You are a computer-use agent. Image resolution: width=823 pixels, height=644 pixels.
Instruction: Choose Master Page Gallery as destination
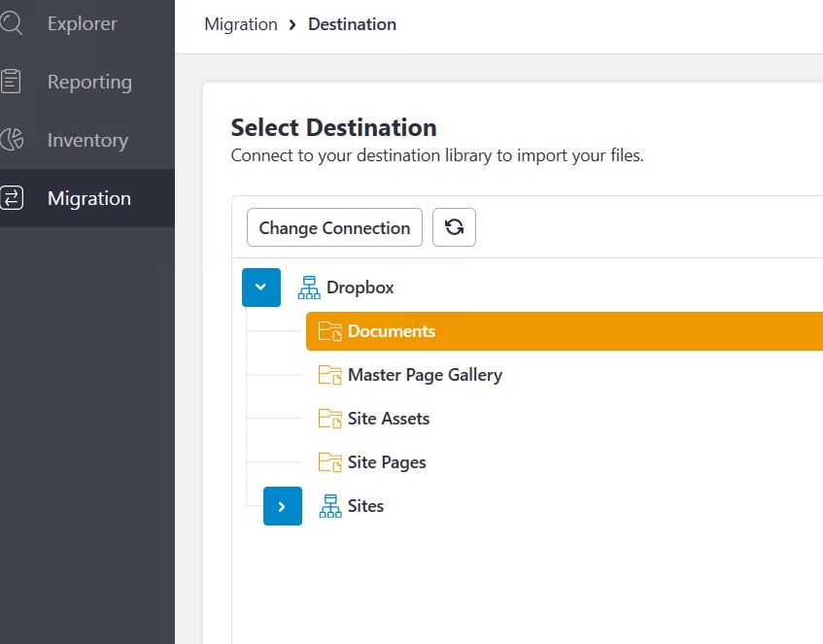click(x=425, y=375)
